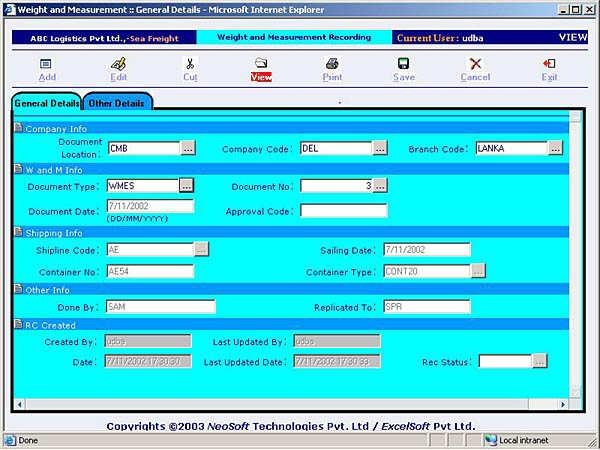Click the Replicated To field with SPR

point(427,306)
